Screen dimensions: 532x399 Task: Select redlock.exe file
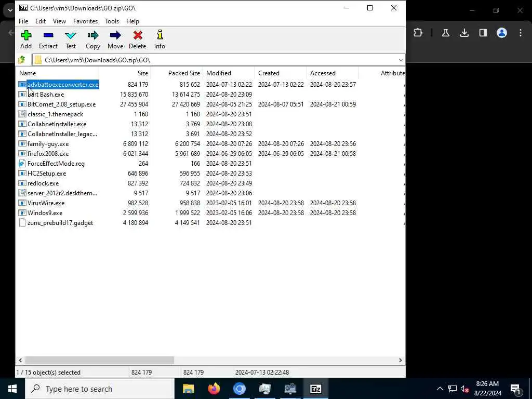43,183
